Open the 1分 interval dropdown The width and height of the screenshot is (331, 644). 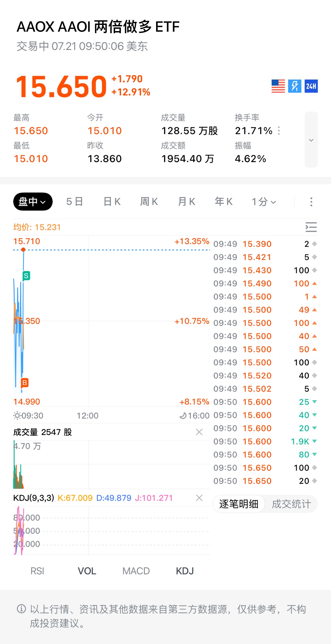tap(264, 202)
